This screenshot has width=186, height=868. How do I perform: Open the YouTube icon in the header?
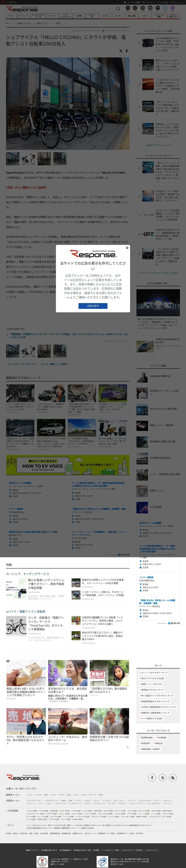click(x=150, y=8)
